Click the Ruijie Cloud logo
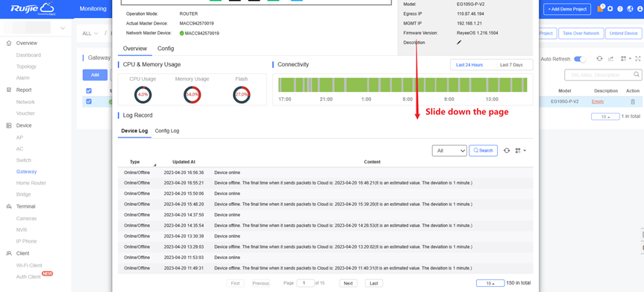 pyautogui.click(x=32, y=9)
